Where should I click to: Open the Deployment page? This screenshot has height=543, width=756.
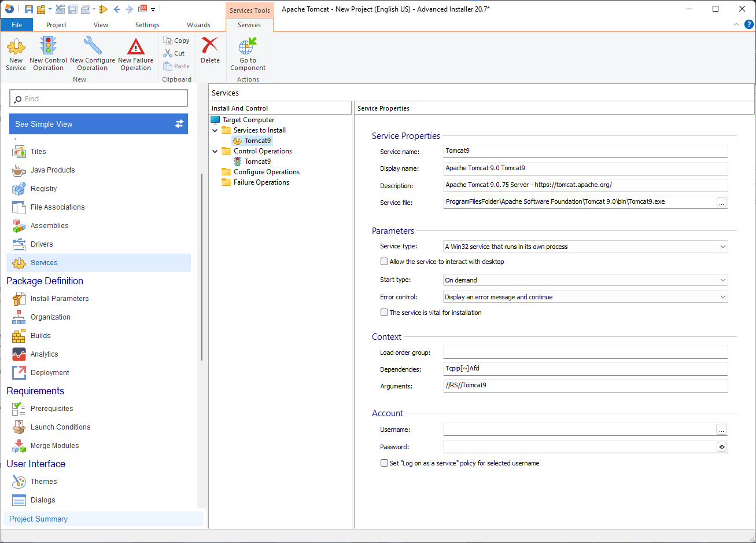click(x=50, y=373)
